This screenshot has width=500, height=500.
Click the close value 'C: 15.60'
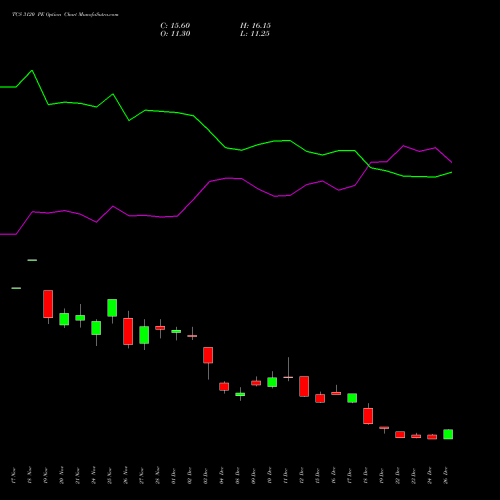pos(175,26)
